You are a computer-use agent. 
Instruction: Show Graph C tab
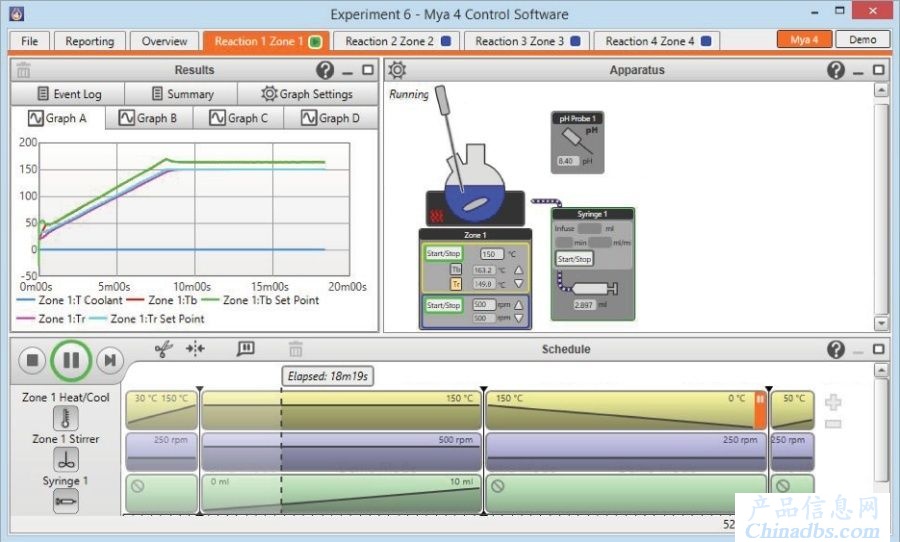(239, 118)
